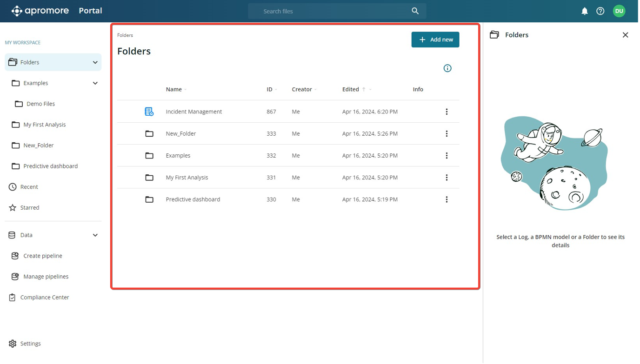Open Recent in sidebar
Viewport: 640px width, 364px height.
pyautogui.click(x=29, y=187)
